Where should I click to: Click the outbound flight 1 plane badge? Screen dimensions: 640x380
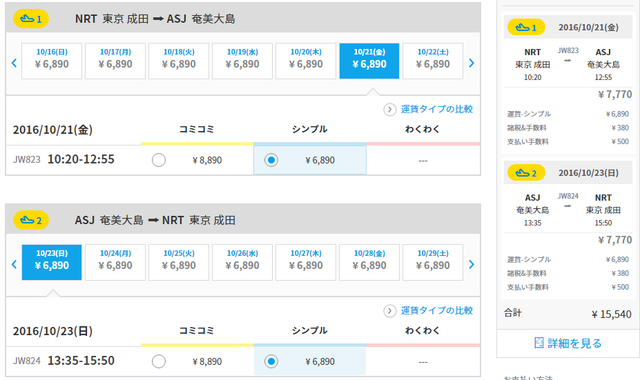pos(31,19)
